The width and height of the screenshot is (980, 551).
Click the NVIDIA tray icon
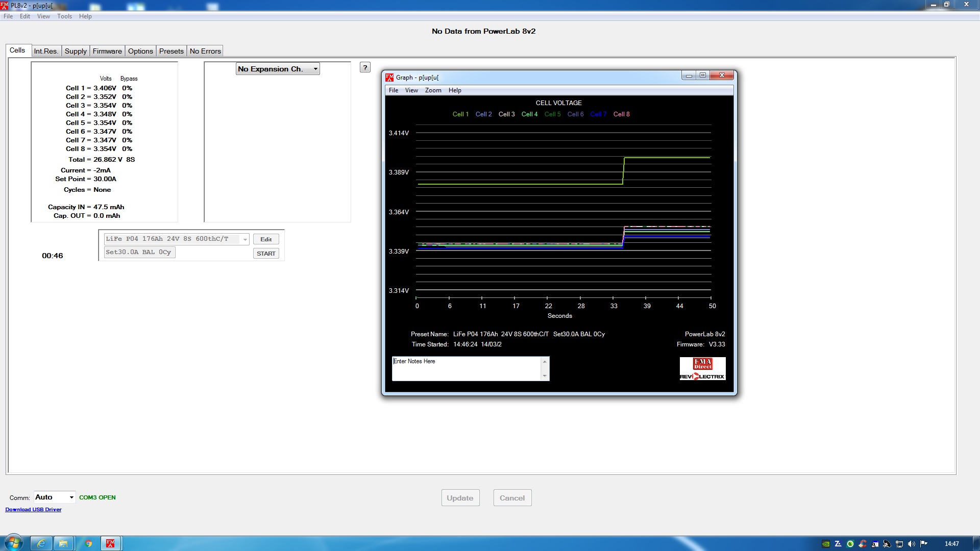click(x=825, y=544)
